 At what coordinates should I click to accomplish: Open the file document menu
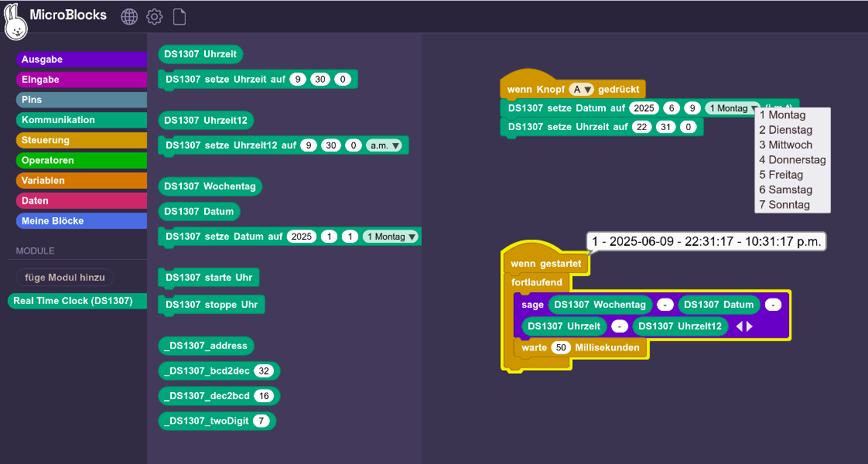(x=179, y=16)
